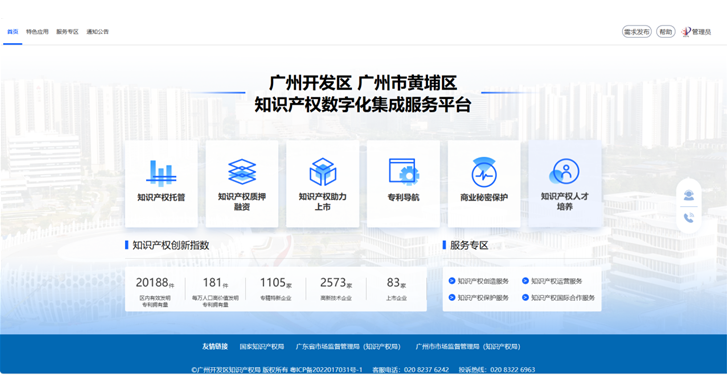
Task: Click the 知识产权人才培养 person icon
Action: (564, 171)
